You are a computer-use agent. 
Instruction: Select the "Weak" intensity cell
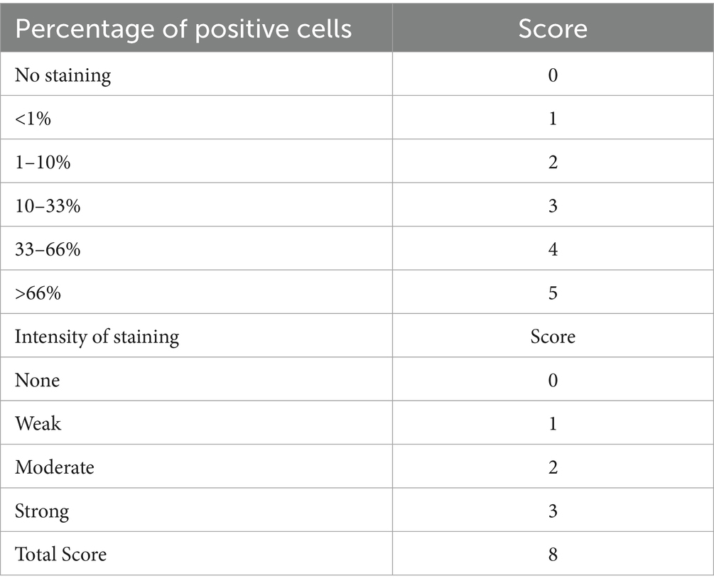(38, 423)
